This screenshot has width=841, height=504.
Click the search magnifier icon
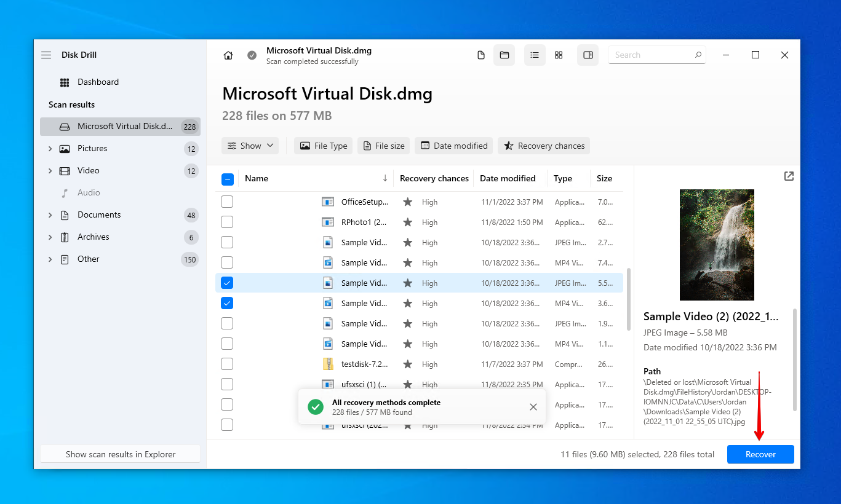(698, 55)
